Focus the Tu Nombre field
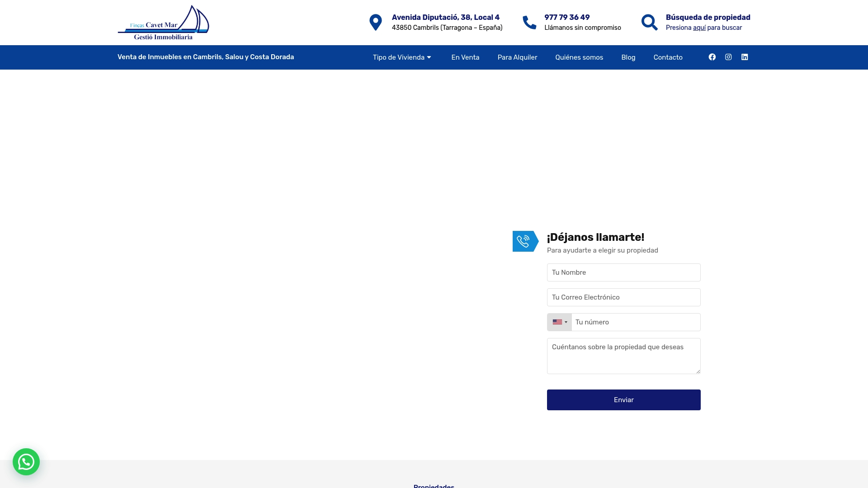Screen dimensions: 868x488 tap(624, 272)
